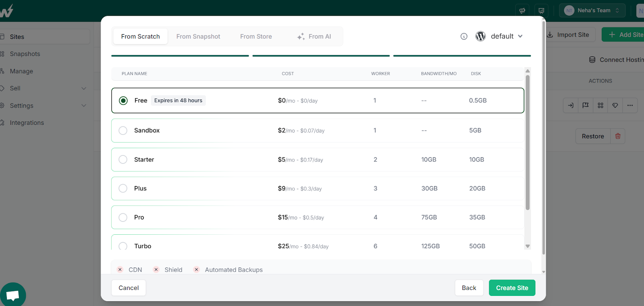Click the NT team avatar icon
644x306 pixels.
click(569, 10)
